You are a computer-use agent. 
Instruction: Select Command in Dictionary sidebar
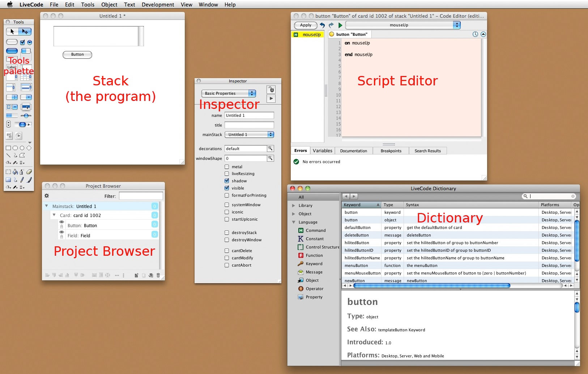click(x=316, y=230)
